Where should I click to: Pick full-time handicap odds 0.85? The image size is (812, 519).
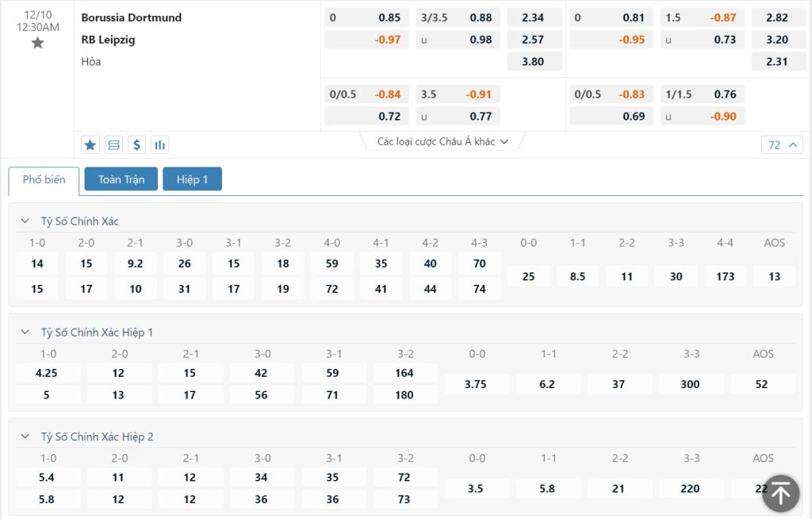click(x=366, y=17)
